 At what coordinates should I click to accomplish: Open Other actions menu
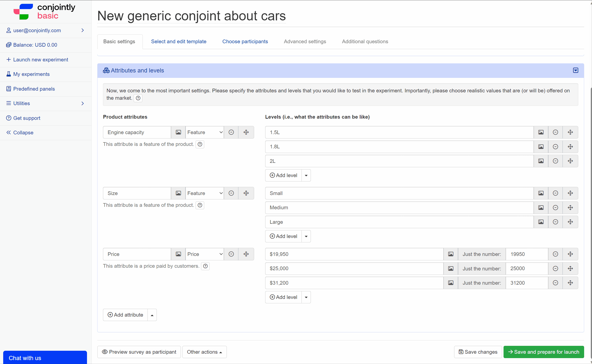click(204, 352)
